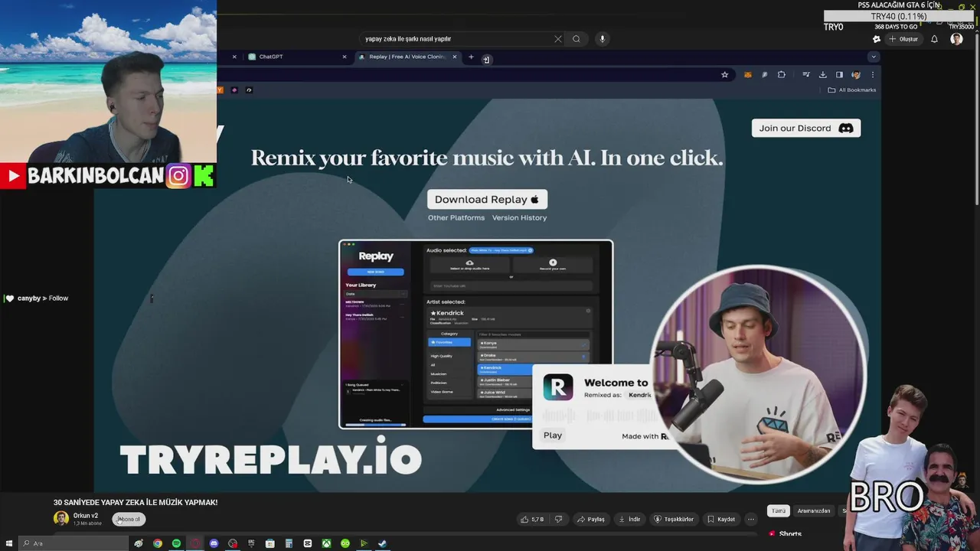This screenshot has width=980, height=551.
Task: Close the ChatGPT tab
Action: tap(345, 57)
